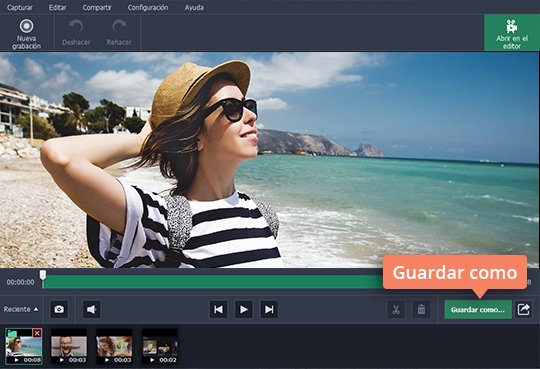Open the Compartir menu
Image resolution: width=540 pixels, height=369 pixels.
pos(97,7)
